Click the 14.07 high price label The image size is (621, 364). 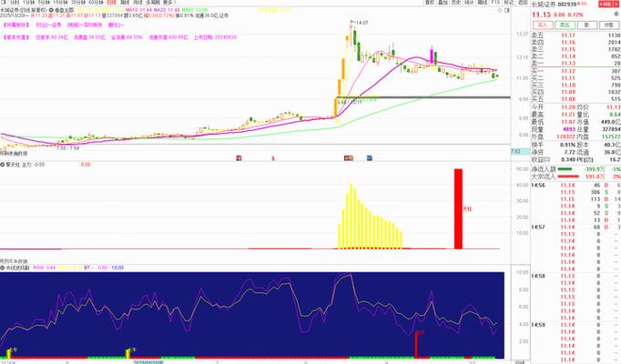pyautogui.click(x=362, y=23)
